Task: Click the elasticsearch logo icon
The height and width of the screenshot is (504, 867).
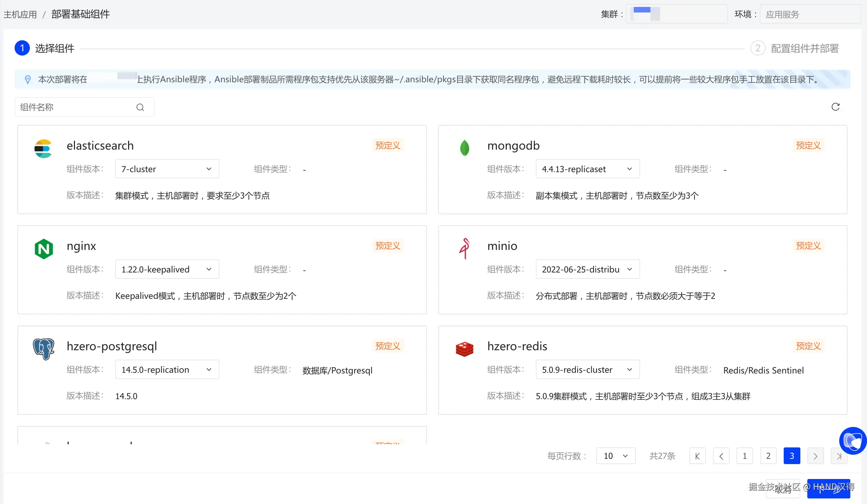Action: pyautogui.click(x=43, y=149)
